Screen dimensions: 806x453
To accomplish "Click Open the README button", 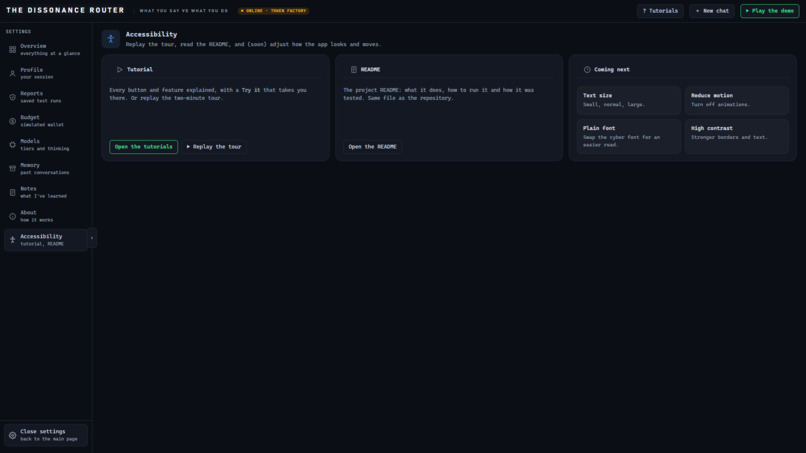I will [372, 147].
